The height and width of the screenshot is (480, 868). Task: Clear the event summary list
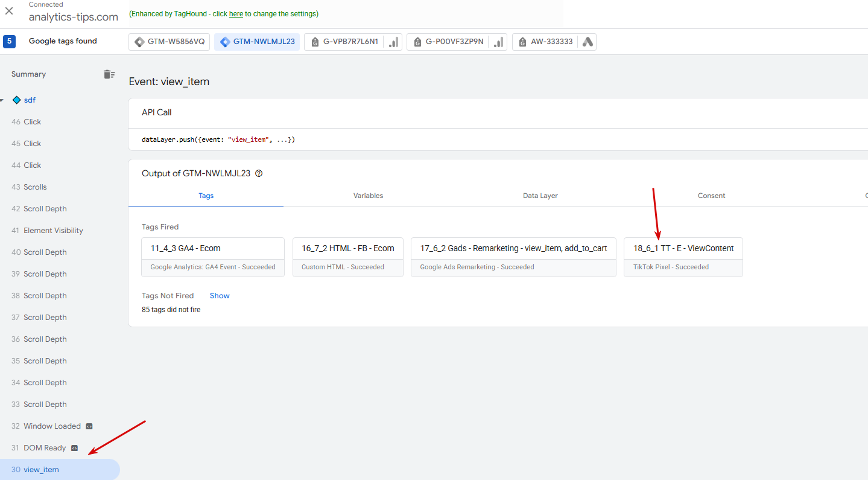109,74
